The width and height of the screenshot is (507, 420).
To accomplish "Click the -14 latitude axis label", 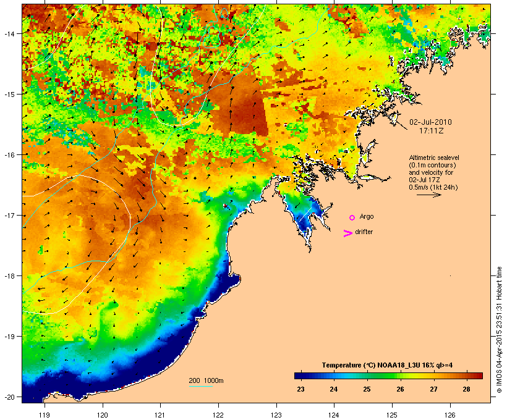I will pyautogui.click(x=9, y=33).
